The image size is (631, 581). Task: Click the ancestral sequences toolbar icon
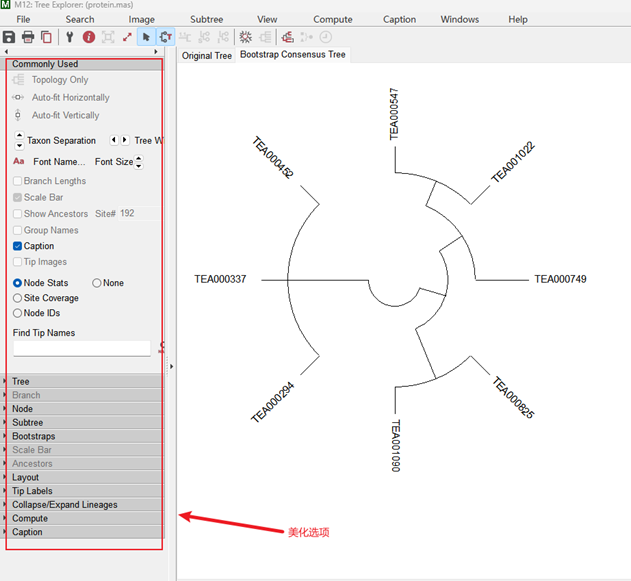[306, 37]
